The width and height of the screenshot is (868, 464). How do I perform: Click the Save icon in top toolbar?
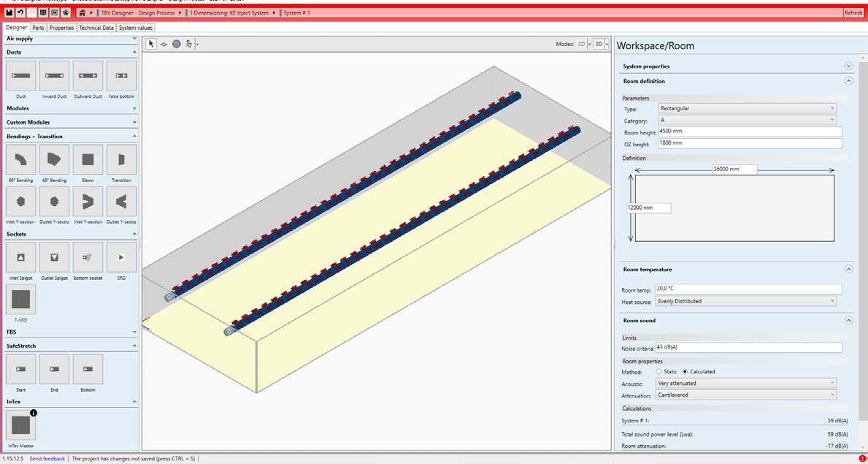point(9,12)
